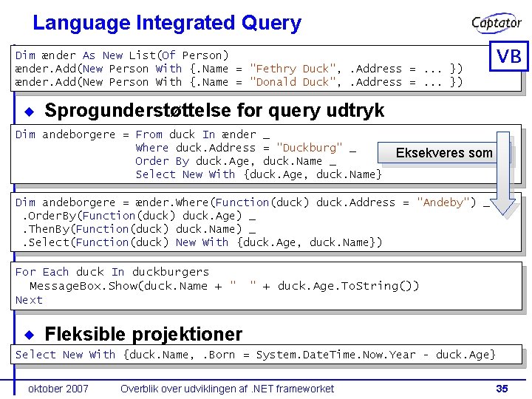Click the "Donald Duck" string literal

pos(293,82)
